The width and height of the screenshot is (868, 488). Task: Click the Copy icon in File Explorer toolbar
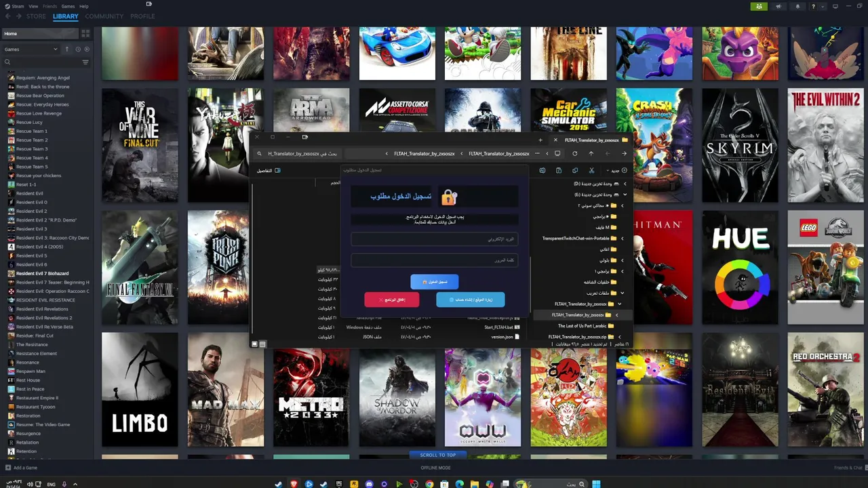pyautogui.click(x=575, y=170)
